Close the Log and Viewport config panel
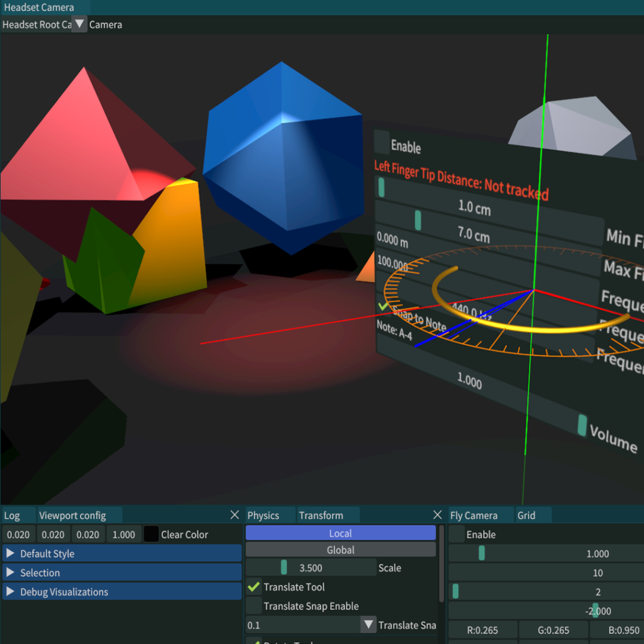The width and height of the screenshot is (644, 644). coord(235,515)
